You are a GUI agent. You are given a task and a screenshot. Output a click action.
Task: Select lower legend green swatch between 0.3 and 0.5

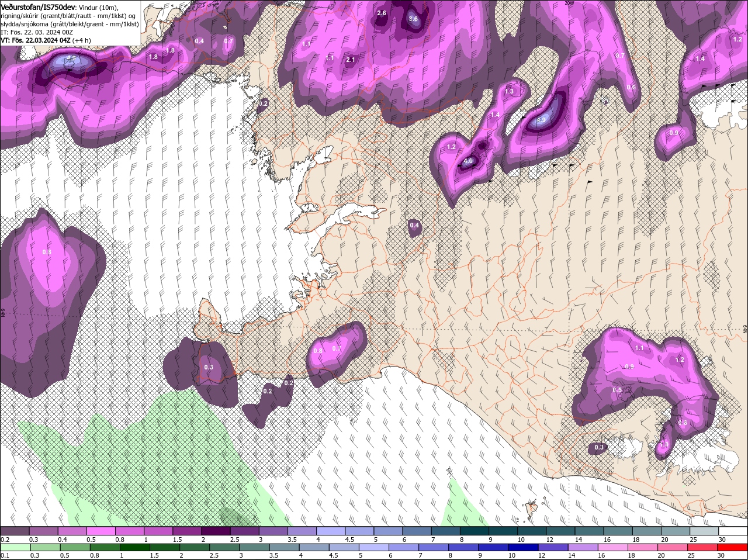pyautogui.click(x=45, y=548)
